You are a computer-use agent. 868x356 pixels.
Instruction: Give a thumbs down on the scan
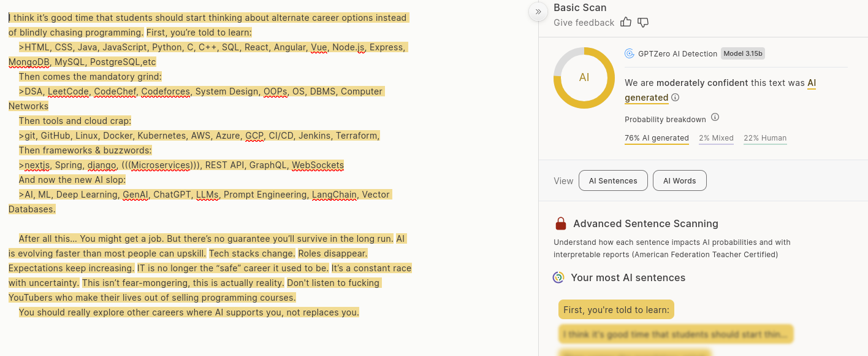pyautogui.click(x=643, y=22)
